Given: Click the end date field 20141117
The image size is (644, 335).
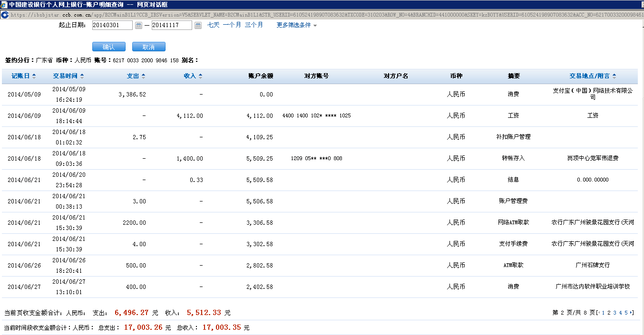Looking at the screenshot, I should 172,25.
